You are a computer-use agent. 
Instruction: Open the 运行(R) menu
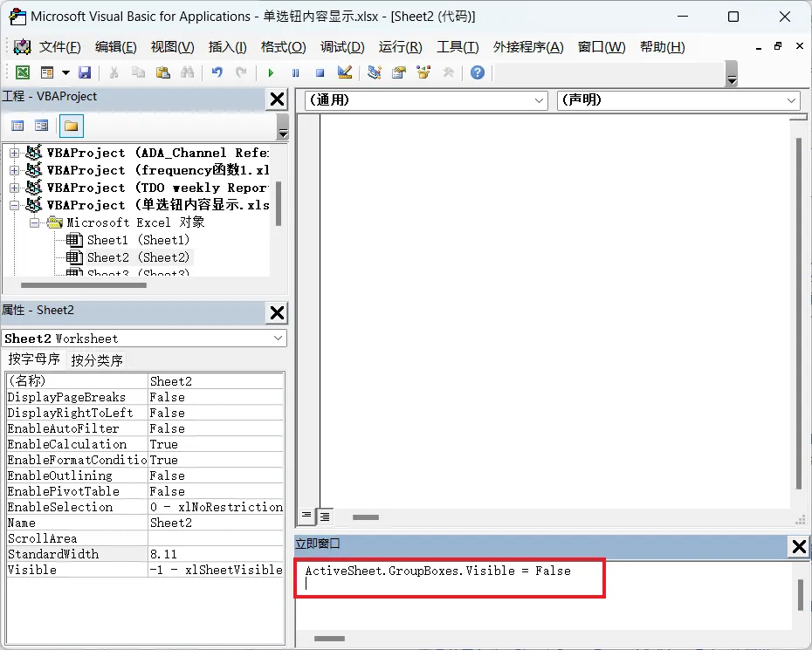pos(400,47)
